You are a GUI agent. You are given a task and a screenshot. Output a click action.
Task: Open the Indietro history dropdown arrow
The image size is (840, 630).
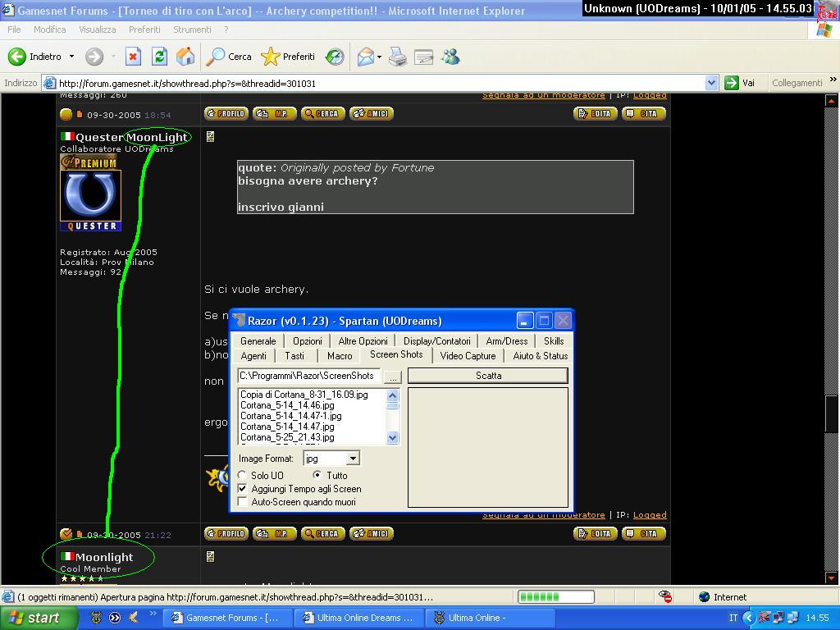[71, 57]
